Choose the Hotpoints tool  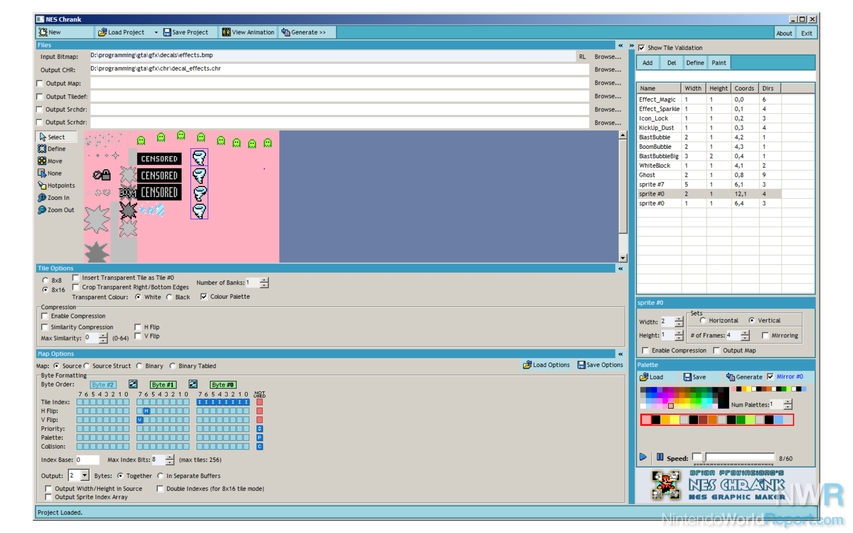[x=57, y=185]
